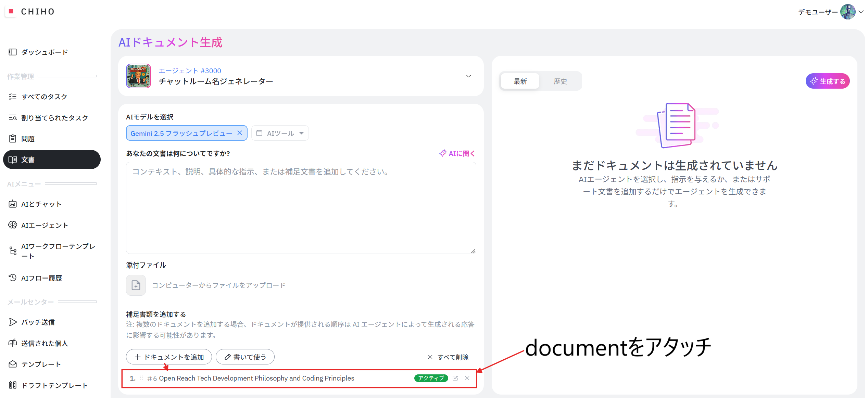The width and height of the screenshot is (868, 398).
Task: Toggle the アクティブ status badge
Action: (431, 378)
